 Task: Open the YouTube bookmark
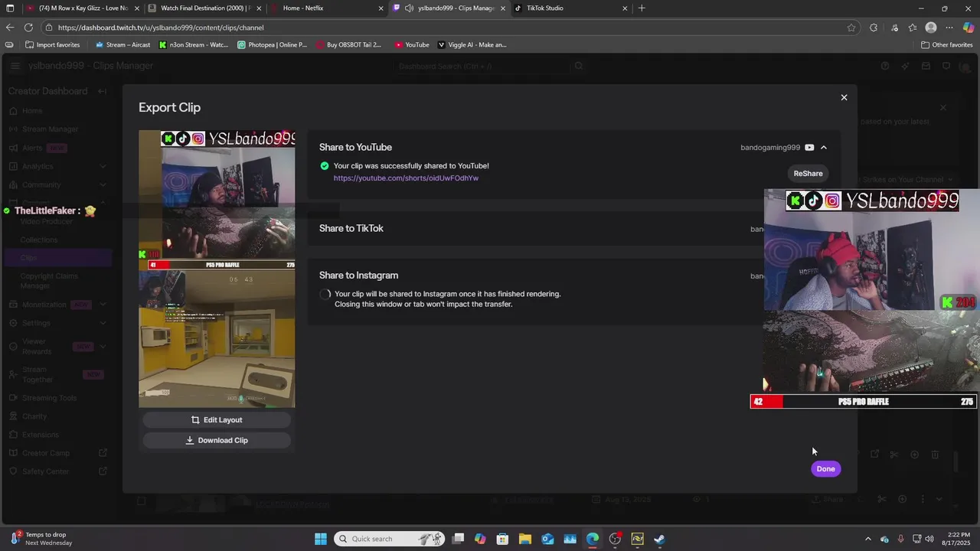pyautogui.click(x=412, y=45)
